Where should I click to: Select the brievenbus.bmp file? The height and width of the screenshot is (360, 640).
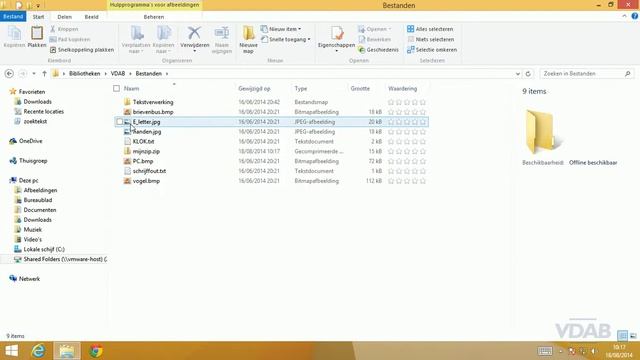point(153,112)
